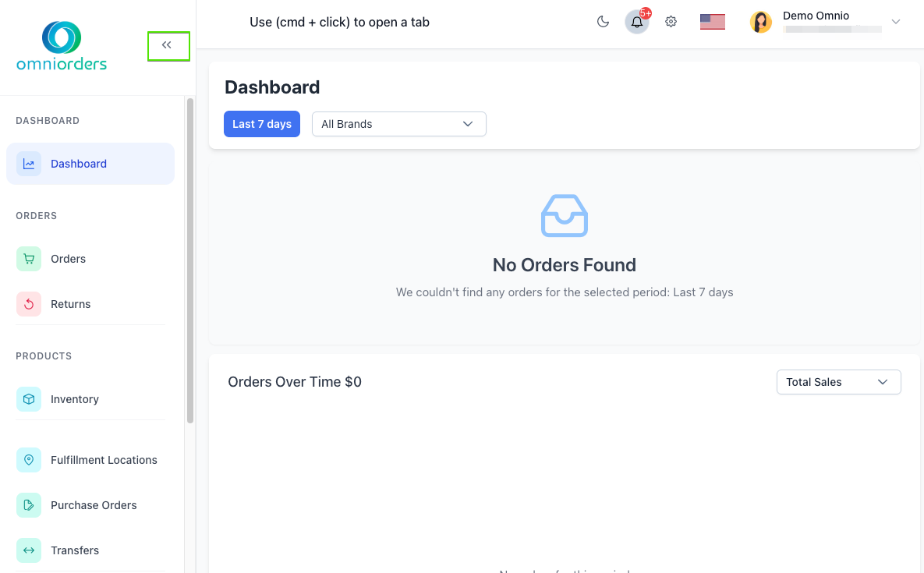Collapse the sidebar with double-chevron button
This screenshot has height=573, width=924.
click(x=167, y=45)
